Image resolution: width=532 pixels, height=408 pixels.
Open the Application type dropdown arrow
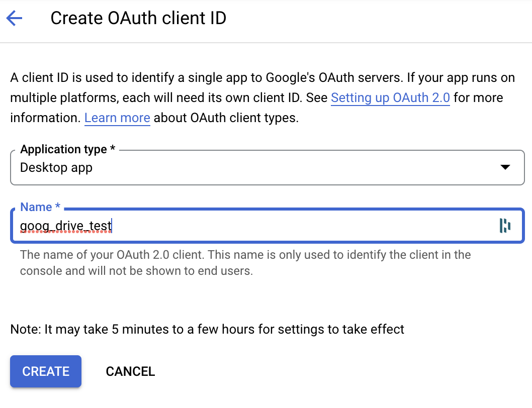[505, 167]
